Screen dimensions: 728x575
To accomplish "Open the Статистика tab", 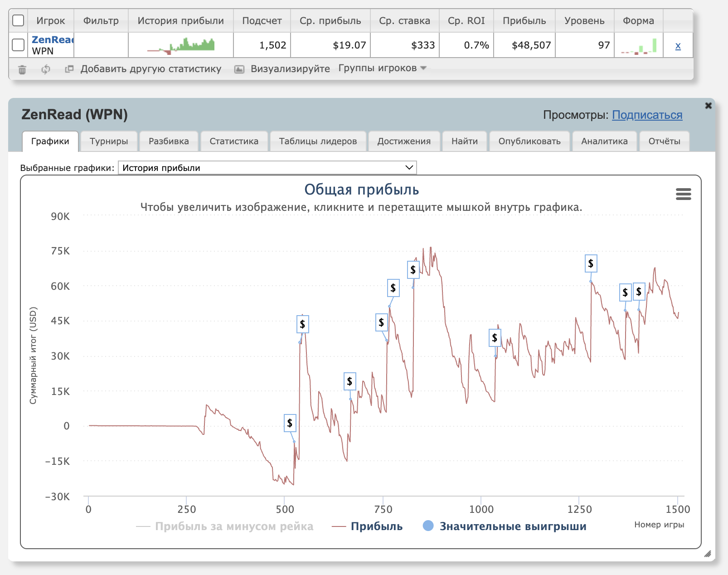I will pyautogui.click(x=234, y=141).
